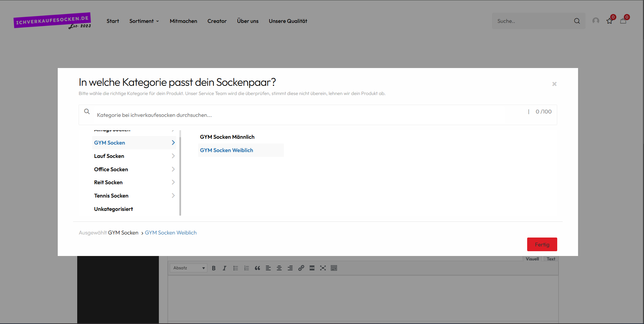Open the shopping bag cart icon
644x324 pixels.
(623, 21)
